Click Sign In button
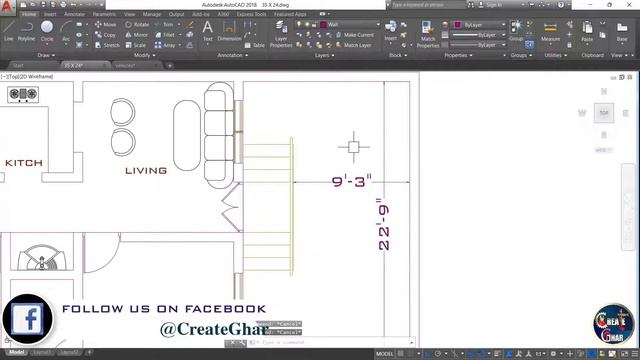Screen dimensions: 640x360 pos(490,5)
